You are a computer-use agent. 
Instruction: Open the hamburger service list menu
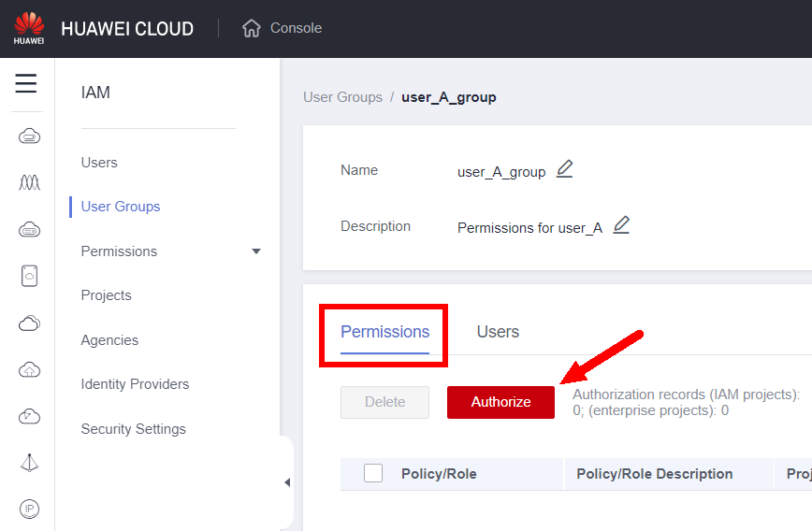point(26,83)
